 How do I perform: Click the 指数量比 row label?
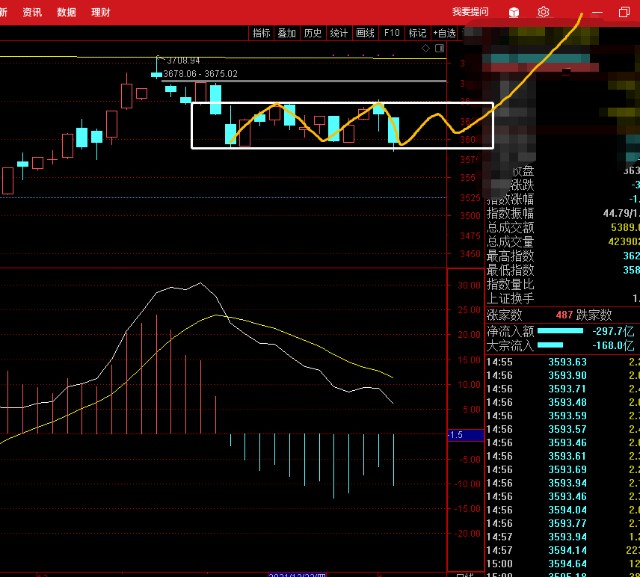[510, 284]
